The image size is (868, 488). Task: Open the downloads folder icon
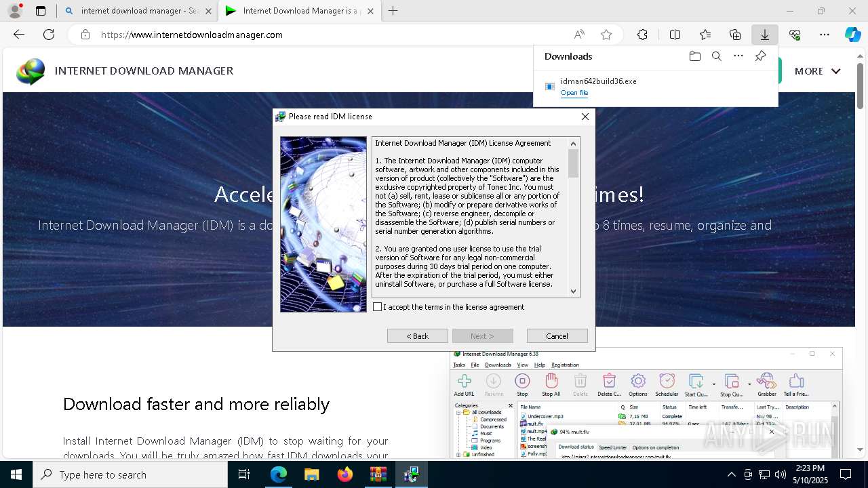[695, 56]
